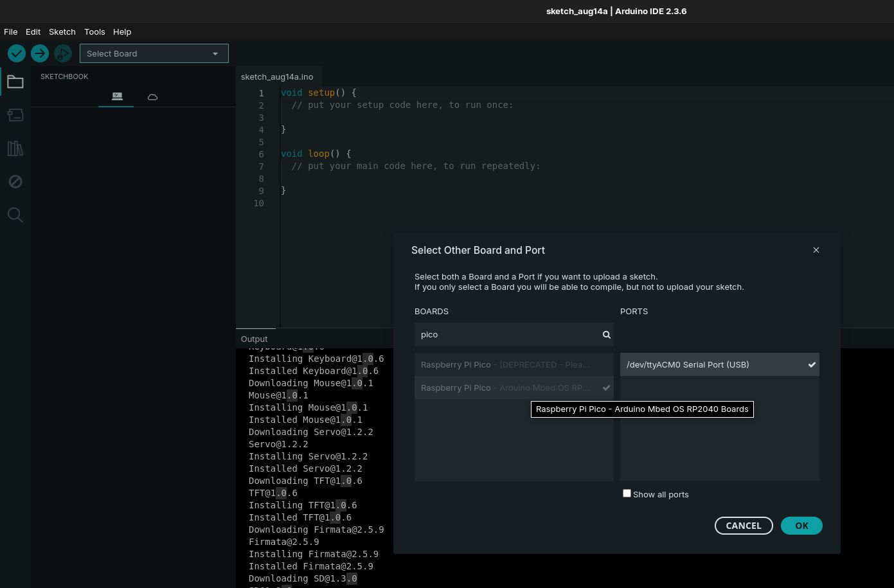Click output line Installing Keyboard@1.0.6
The width and height of the screenshot is (894, 588).
click(316, 359)
